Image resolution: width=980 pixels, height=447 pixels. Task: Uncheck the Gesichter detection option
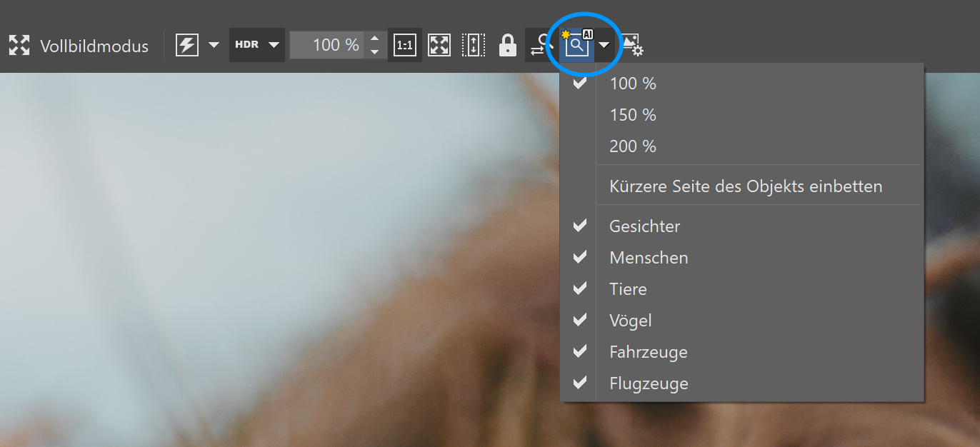coord(644,226)
